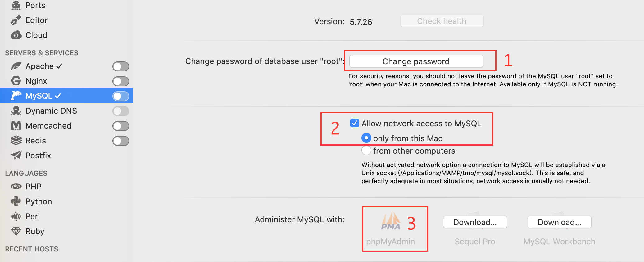Turn on the Nginx switch
Viewport: 644px width, 262px height.
point(121,81)
